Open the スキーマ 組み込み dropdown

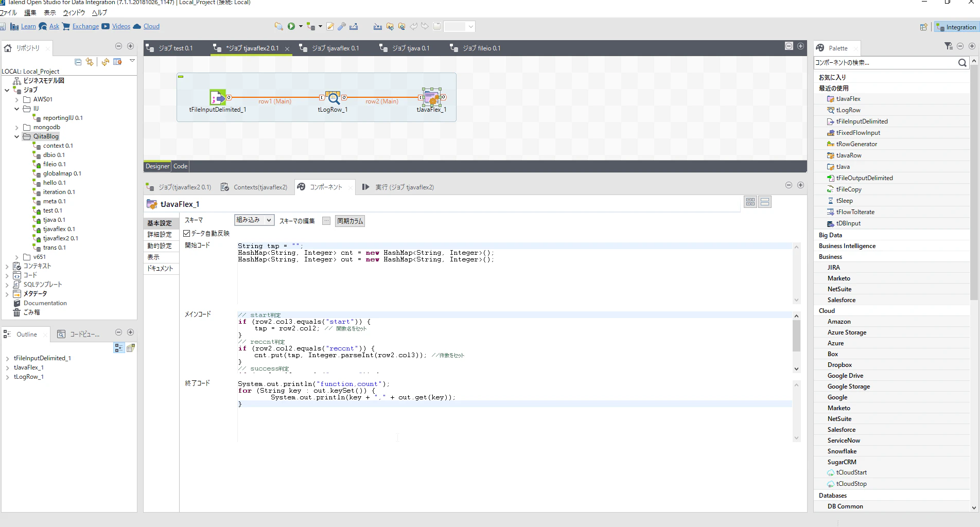tap(254, 220)
